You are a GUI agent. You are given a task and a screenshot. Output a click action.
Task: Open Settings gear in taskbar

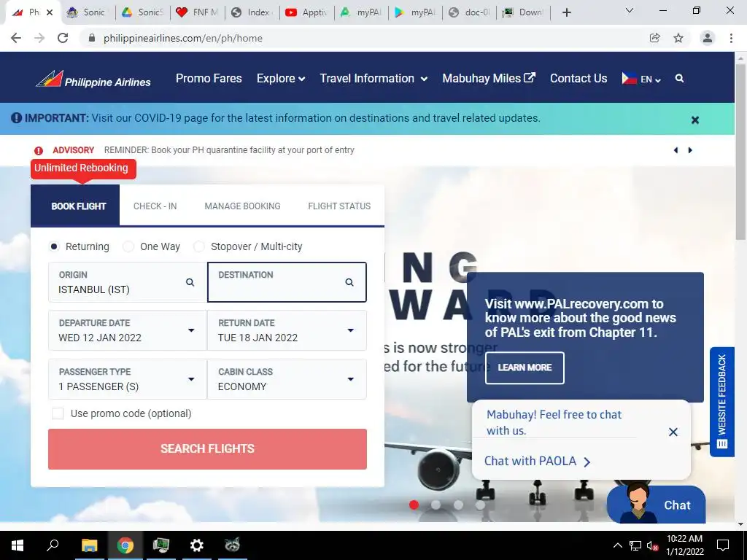point(196,545)
